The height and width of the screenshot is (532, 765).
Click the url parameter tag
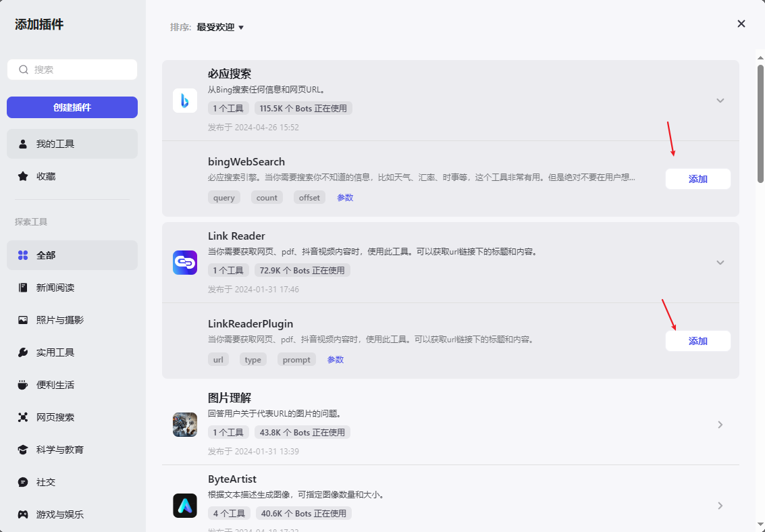click(218, 359)
